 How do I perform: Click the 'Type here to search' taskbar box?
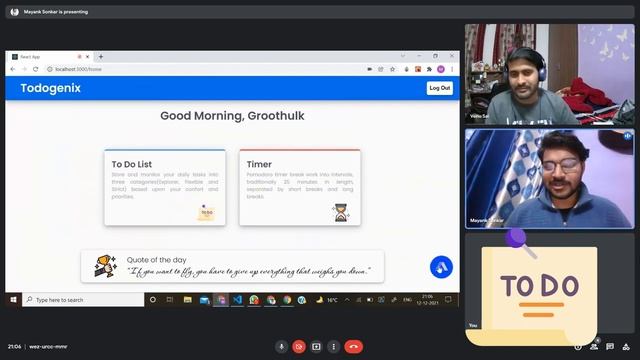(x=83, y=300)
